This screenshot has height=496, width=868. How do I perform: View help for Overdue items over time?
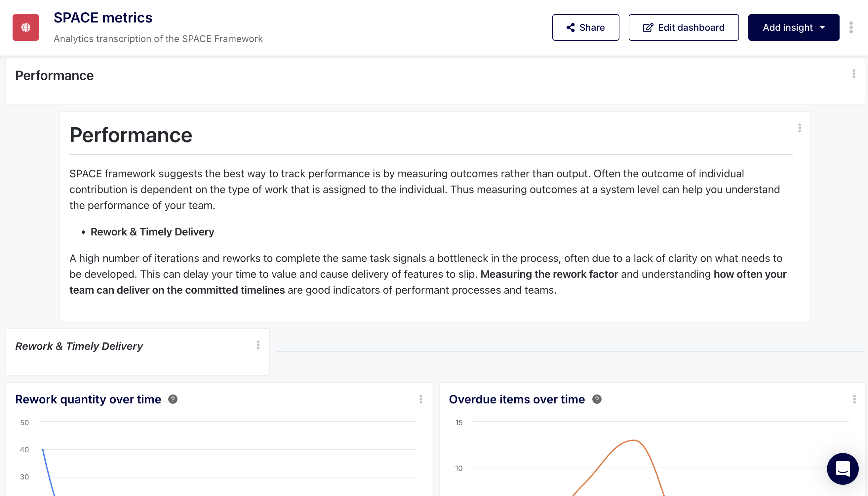pos(597,399)
